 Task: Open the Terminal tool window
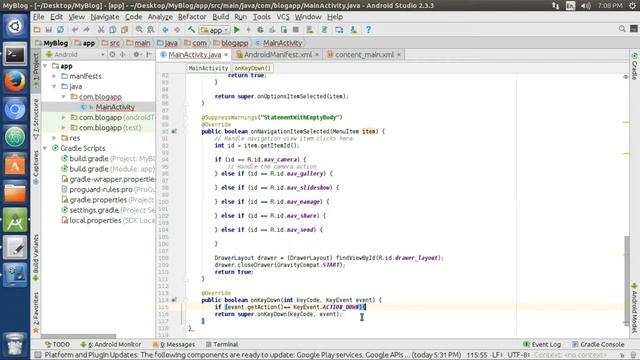pyautogui.click(x=222, y=344)
